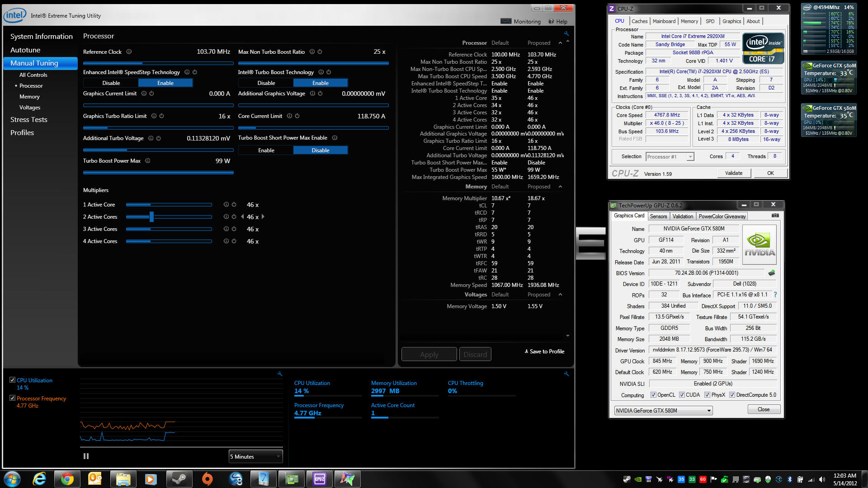The image size is (868, 488).
Task: Launch Google Chrome from the taskbar
Action: coord(67,479)
